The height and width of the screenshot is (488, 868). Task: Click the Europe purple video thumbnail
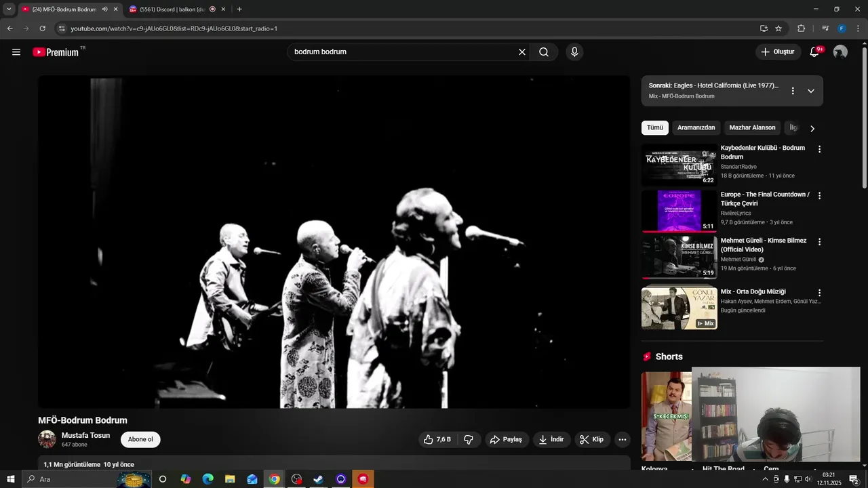pos(679,211)
